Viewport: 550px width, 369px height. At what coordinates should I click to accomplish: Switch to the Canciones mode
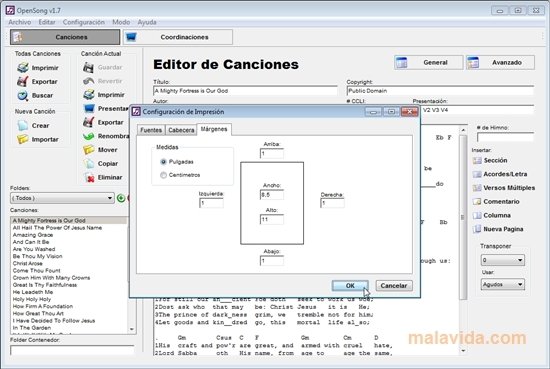coord(65,37)
